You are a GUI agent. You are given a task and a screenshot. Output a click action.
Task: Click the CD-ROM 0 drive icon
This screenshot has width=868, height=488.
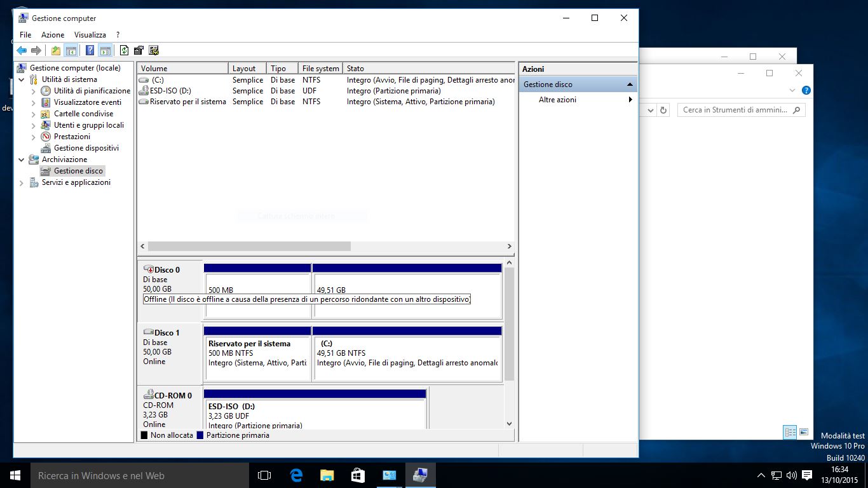pyautogui.click(x=149, y=395)
